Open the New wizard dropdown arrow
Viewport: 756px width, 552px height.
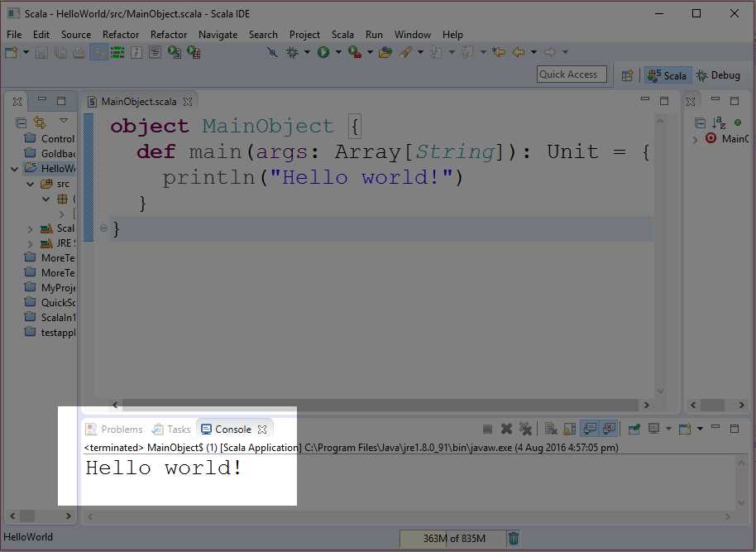[26, 51]
